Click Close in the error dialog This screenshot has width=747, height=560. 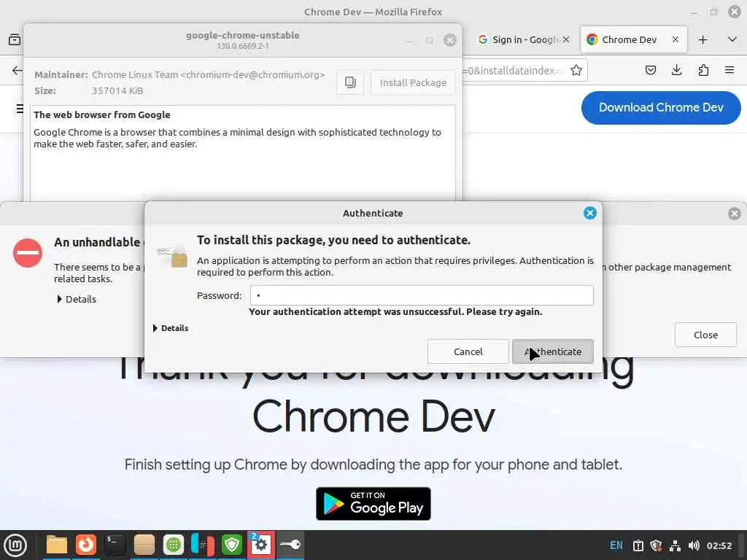705,335
